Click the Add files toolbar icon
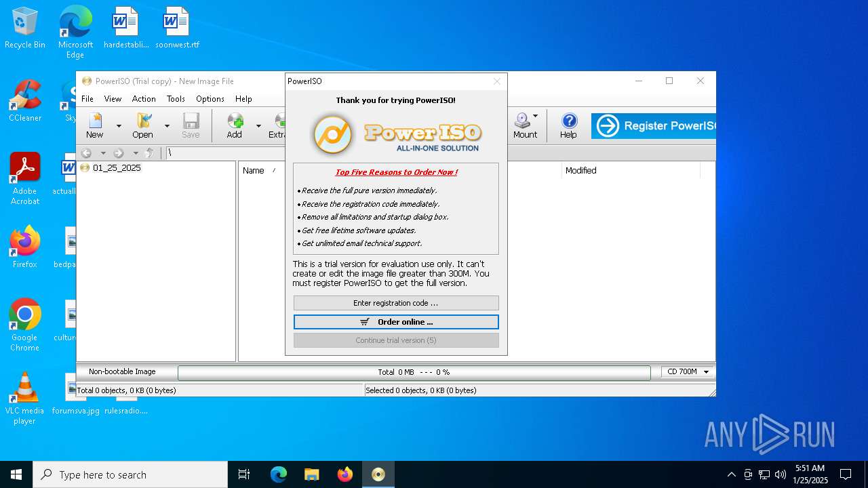 point(235,125)
